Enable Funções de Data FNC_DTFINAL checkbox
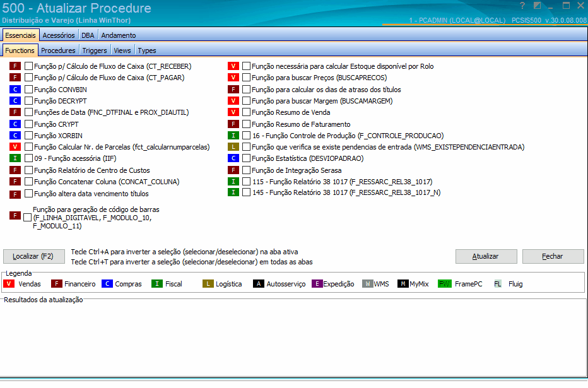Image resolution: width=588 pixels, height=388 pixels. point(28,112)
